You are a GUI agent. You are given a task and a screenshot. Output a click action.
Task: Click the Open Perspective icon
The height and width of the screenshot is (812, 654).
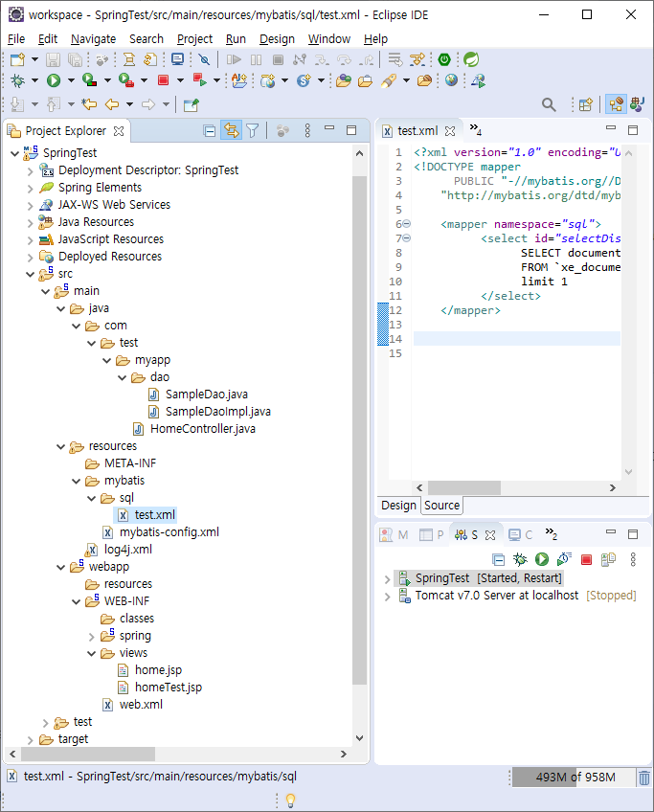coord(586,104)
